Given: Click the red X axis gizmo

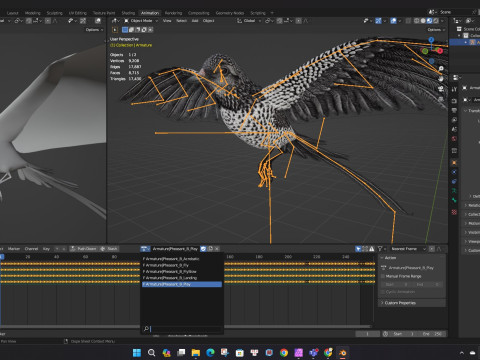Looking at the screenshot, I should point(440,51).
